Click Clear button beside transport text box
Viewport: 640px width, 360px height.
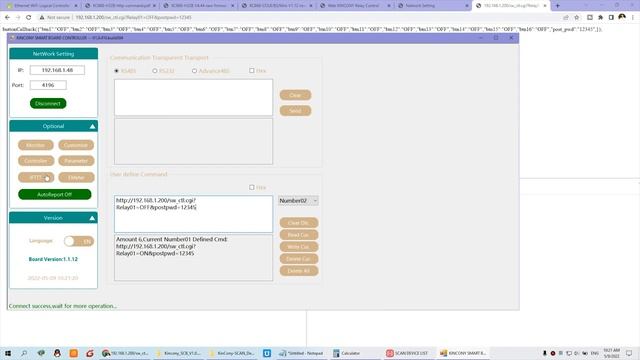click(x=296, y=95)
